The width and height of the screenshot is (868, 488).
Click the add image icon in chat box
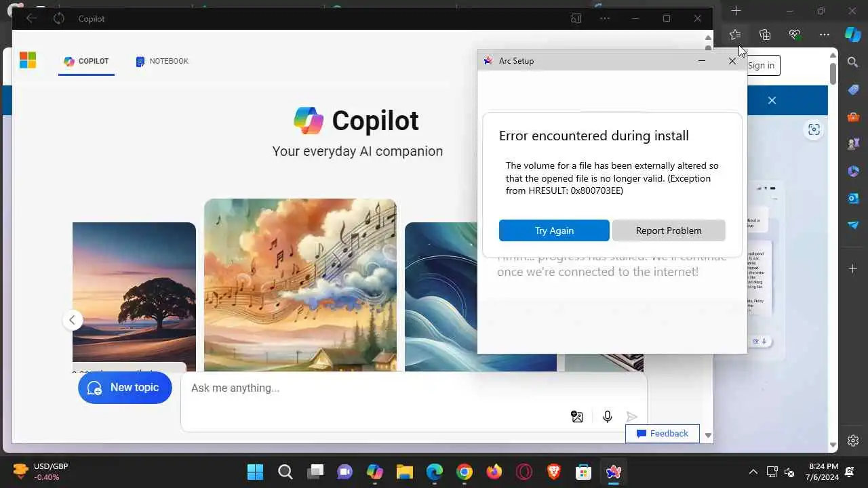click(577, 417)
